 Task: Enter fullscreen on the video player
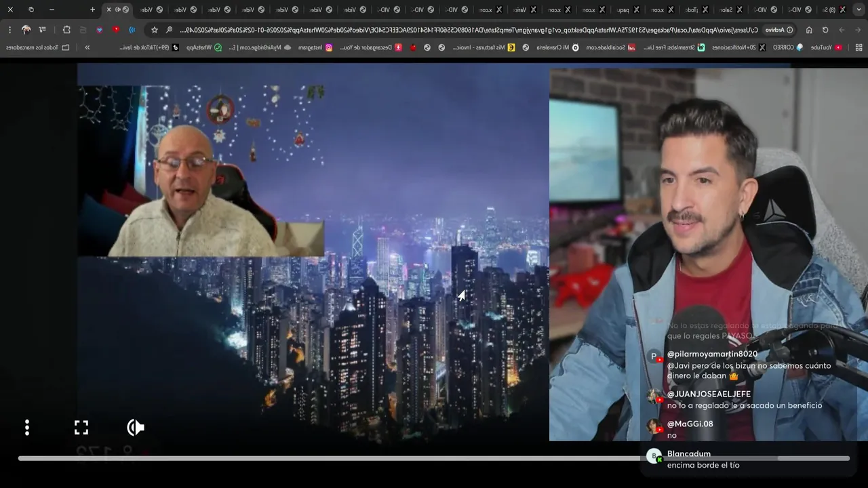pos(81,427)
